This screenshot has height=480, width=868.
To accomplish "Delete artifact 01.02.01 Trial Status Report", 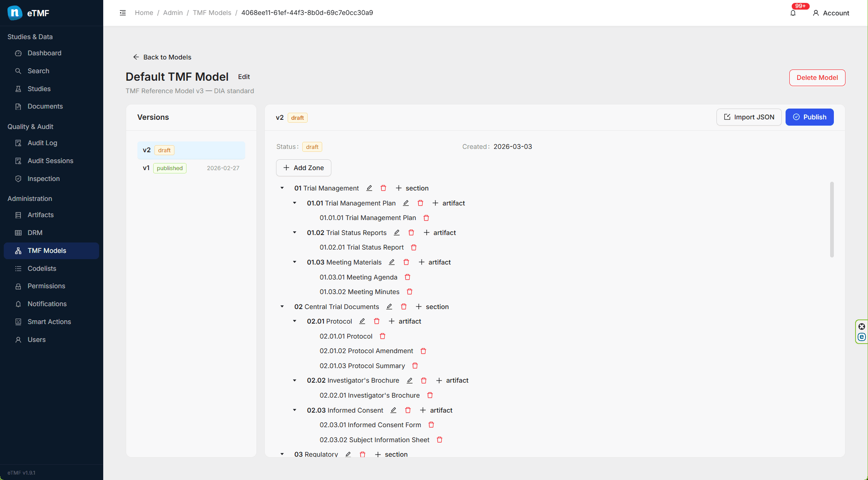I will [414, 247].
